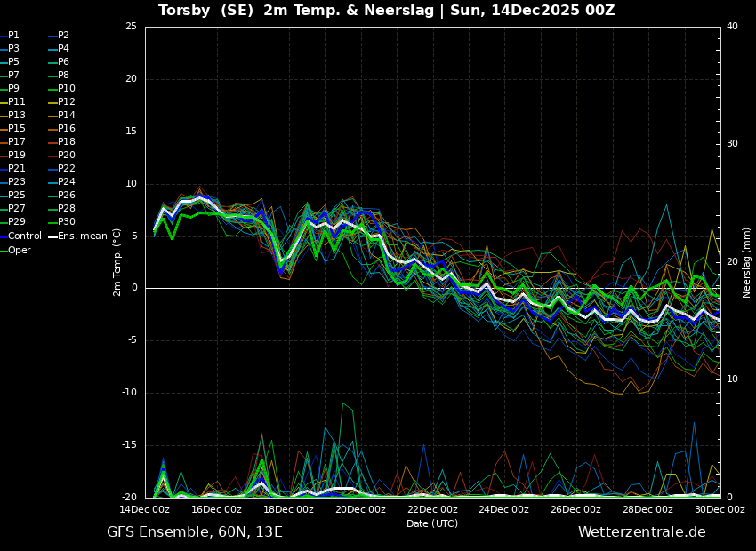Click the Oper legend entry
The image size is (756, 551).
click(15, 250)
